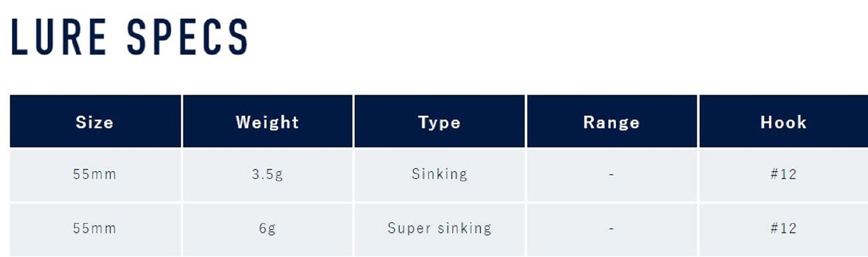This screenshot has width=868, height=257.
Task: Select the 3.5g weight cell
Action: (267, 174)
